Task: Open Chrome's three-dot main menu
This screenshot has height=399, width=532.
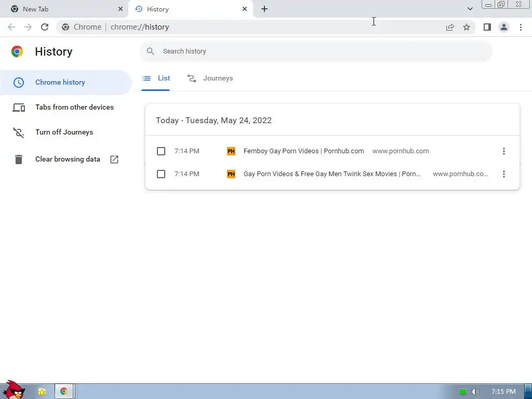Action: tap(521, 27)
